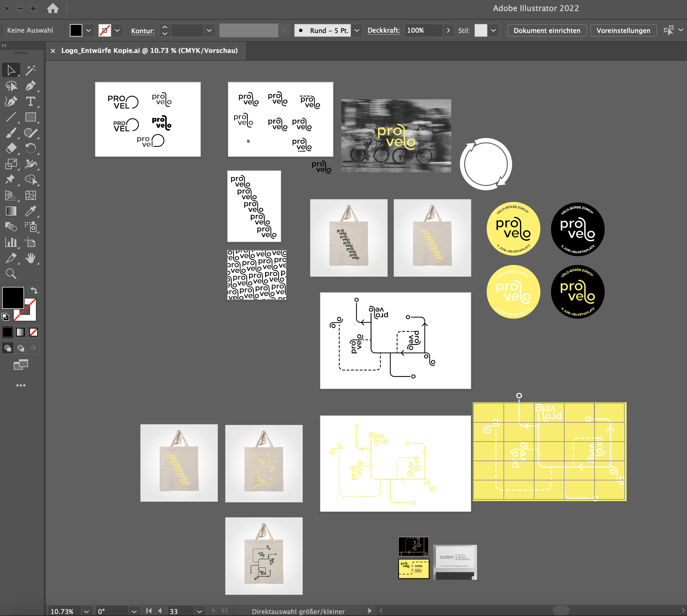
Task: Select the Rectangle tool
Action: pos(30,117)
